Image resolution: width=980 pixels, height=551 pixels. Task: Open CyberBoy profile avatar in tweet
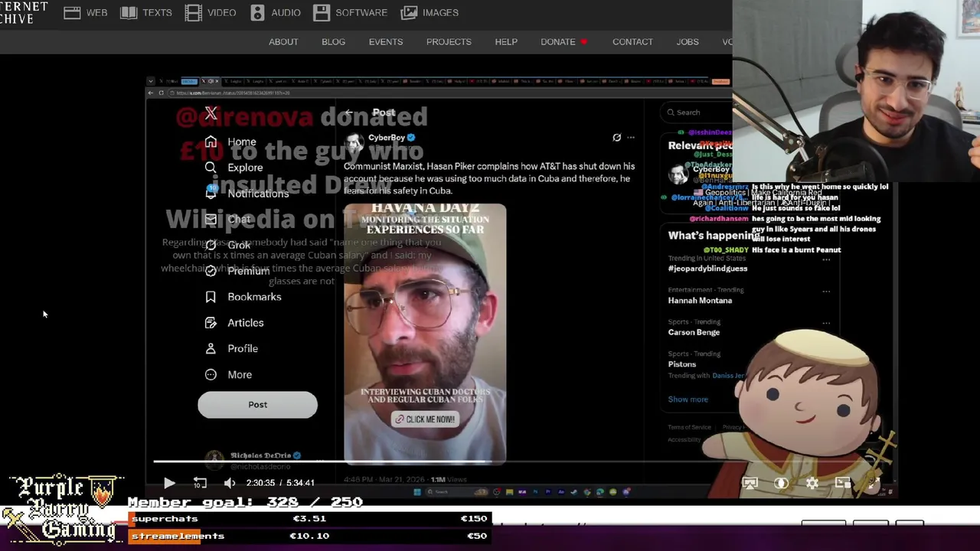point(354,143)
